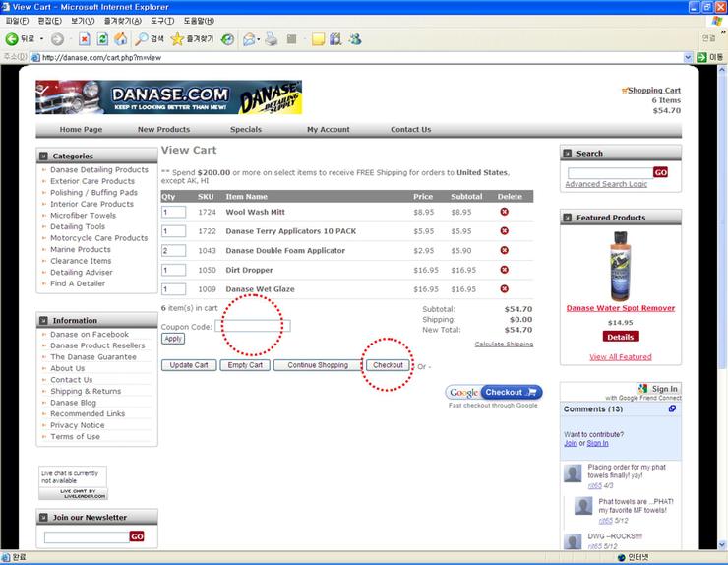
Task: Click the Continue Shopping button
Action: pos(318,365)
